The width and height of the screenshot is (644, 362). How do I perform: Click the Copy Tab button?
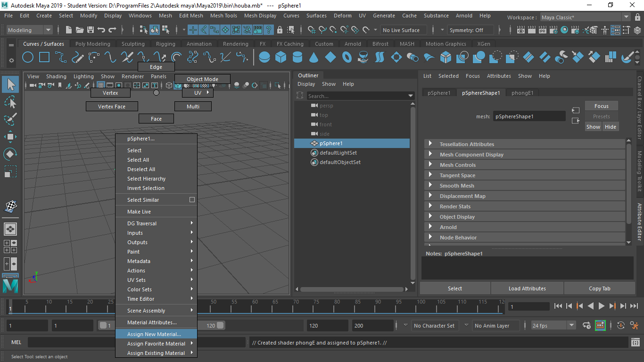point(599,288)
